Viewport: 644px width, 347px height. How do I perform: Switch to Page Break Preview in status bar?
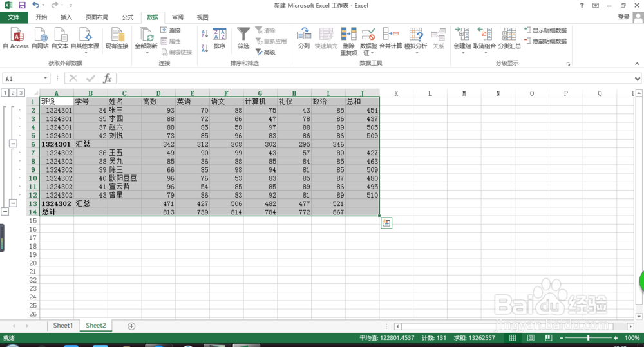548,338
